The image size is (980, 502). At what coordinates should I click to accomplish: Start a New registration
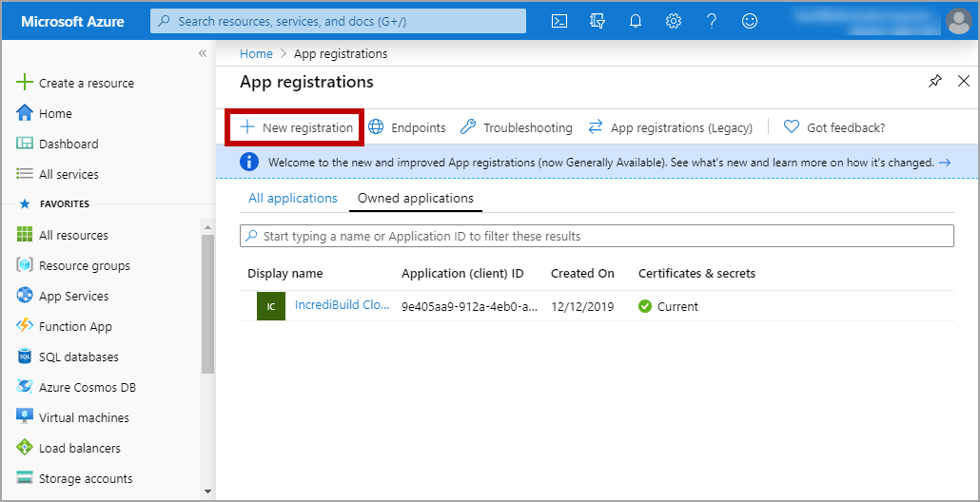pyautogui.click(x=296, y=127)
